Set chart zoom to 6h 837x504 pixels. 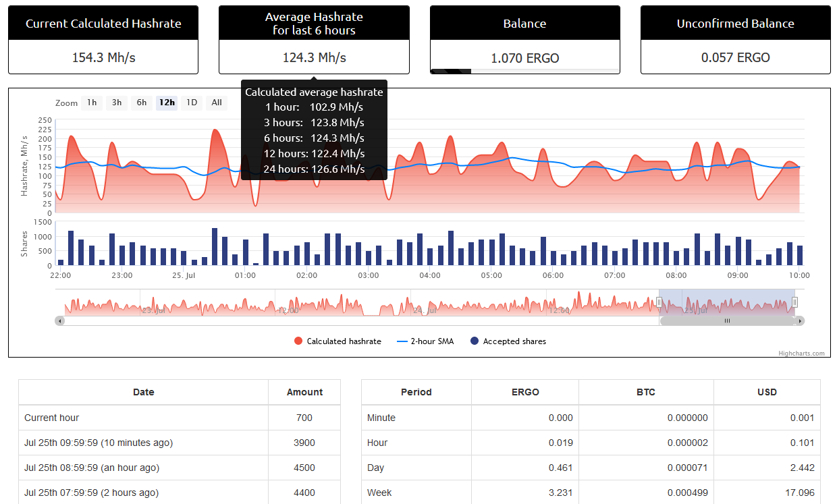click(142, 103)
